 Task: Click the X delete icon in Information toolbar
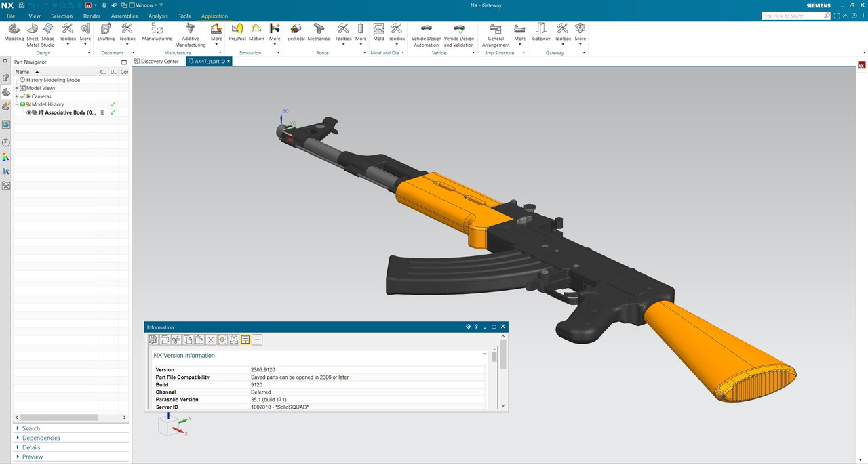[211, 340]
